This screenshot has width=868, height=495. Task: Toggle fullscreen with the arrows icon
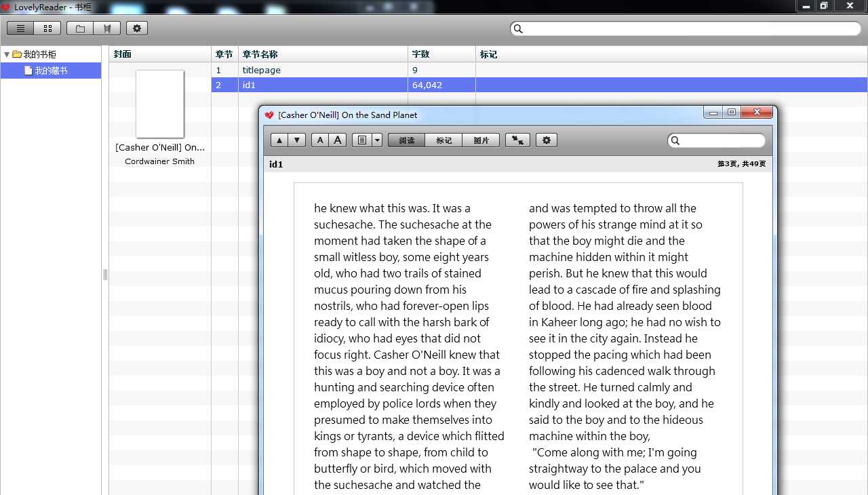[517, 140]
